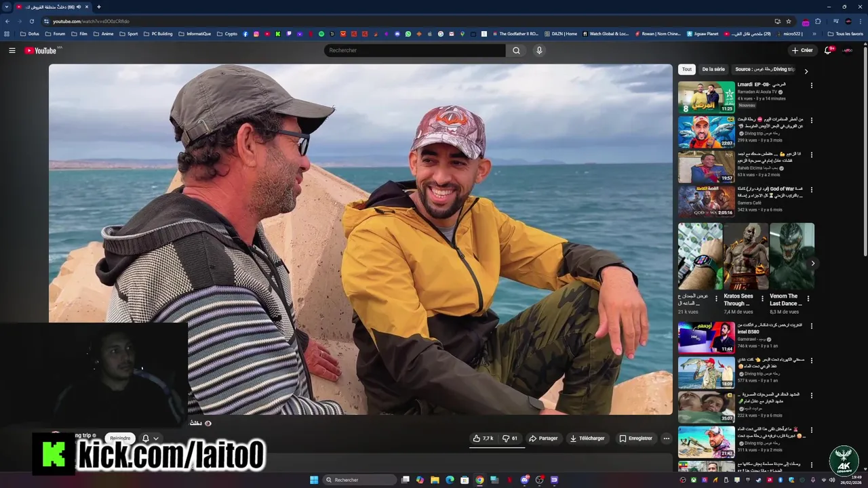Click the main video player frame
The height and width of the screenshot is (488, 868).
[361, 239]
